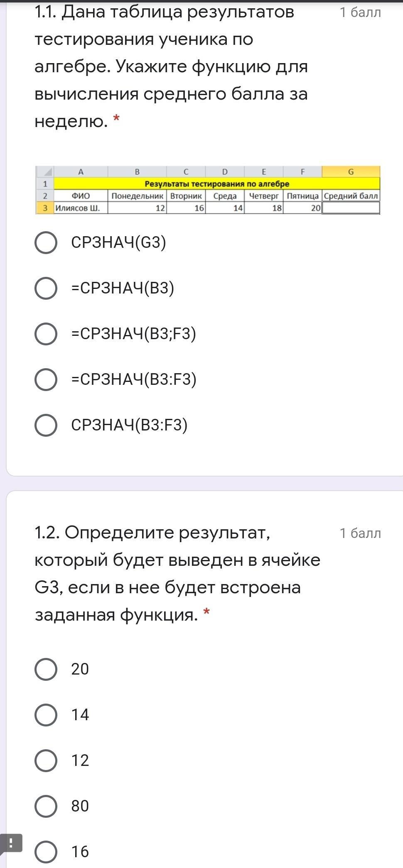403x868 pixels.
Task: Tap the algebra results table image
Action: 208,190
